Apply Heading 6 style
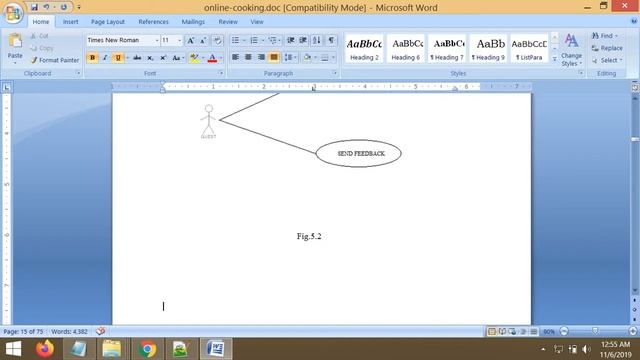640x360 pixels. (x=406, y=49)
